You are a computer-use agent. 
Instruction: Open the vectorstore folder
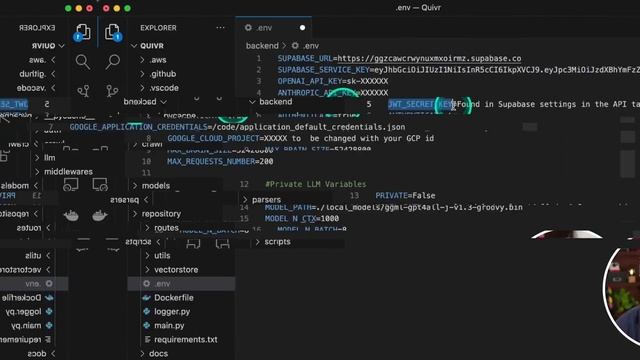pos(176,270)
